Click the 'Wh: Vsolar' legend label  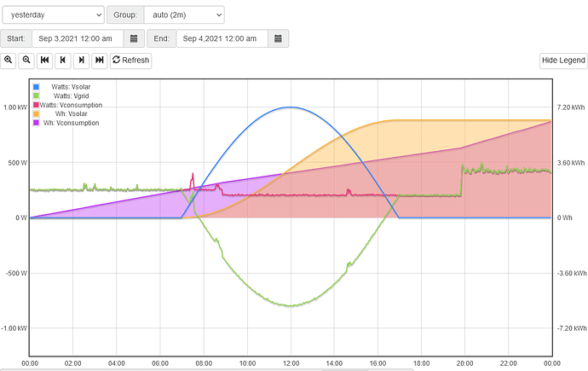click(x=71, y=114)
